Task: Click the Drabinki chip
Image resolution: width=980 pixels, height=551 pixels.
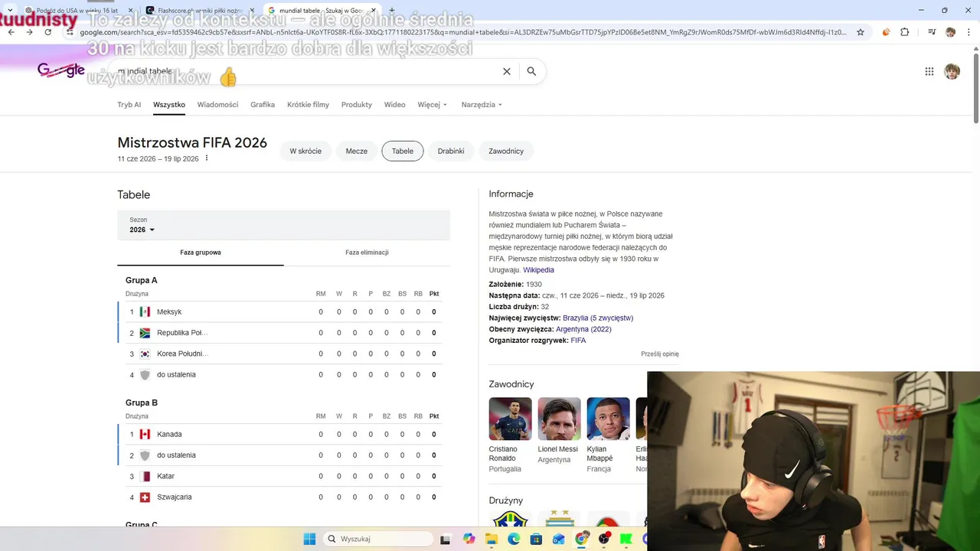Action: [451, 151]
